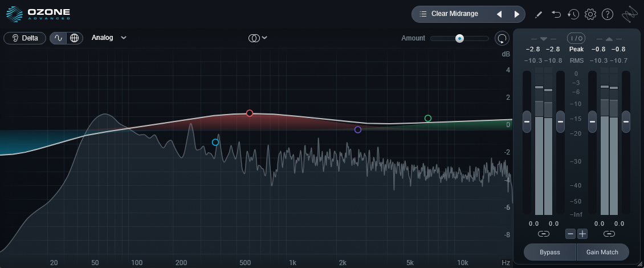This screenshot has height=268, width=644.
Task: Click the left input peak reading -2.8
Action: coord(533,50)
